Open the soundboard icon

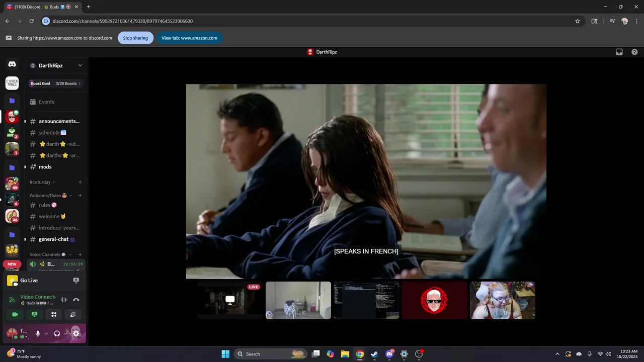tap(73, 314)
